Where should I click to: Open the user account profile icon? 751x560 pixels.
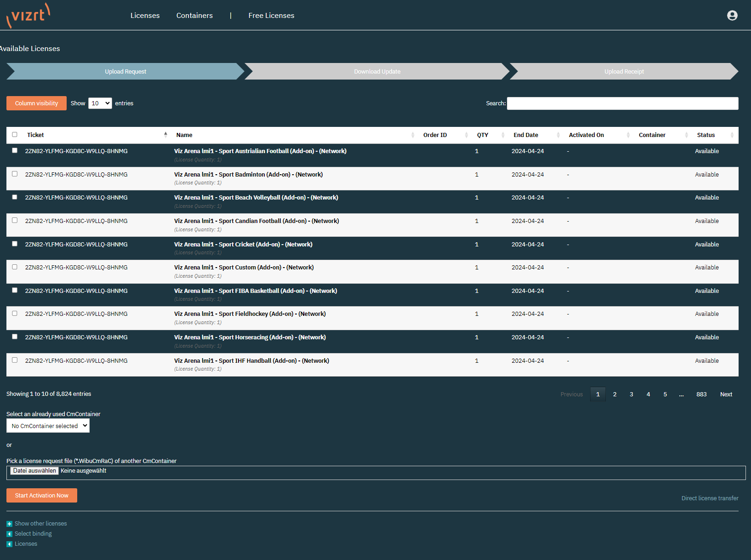[732, 16]
